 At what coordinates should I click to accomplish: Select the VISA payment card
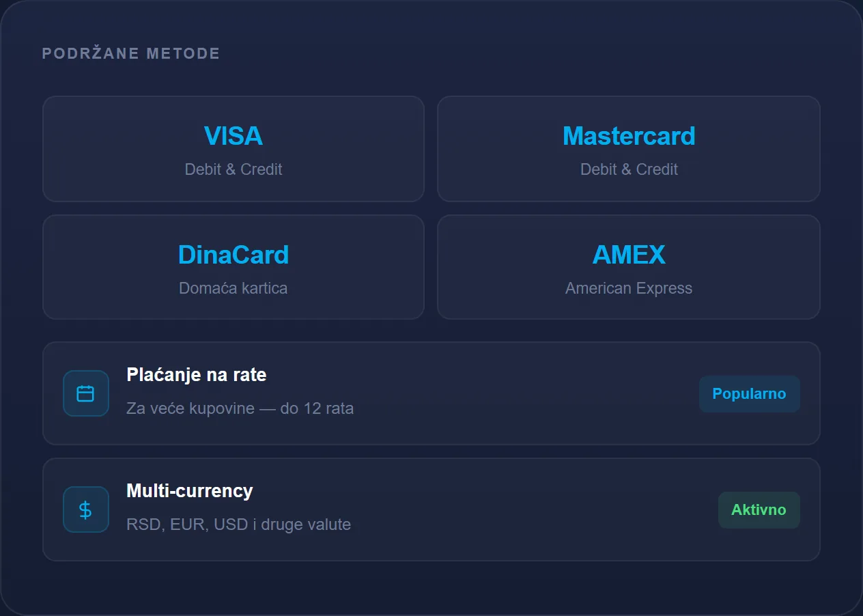pos(234,149)
